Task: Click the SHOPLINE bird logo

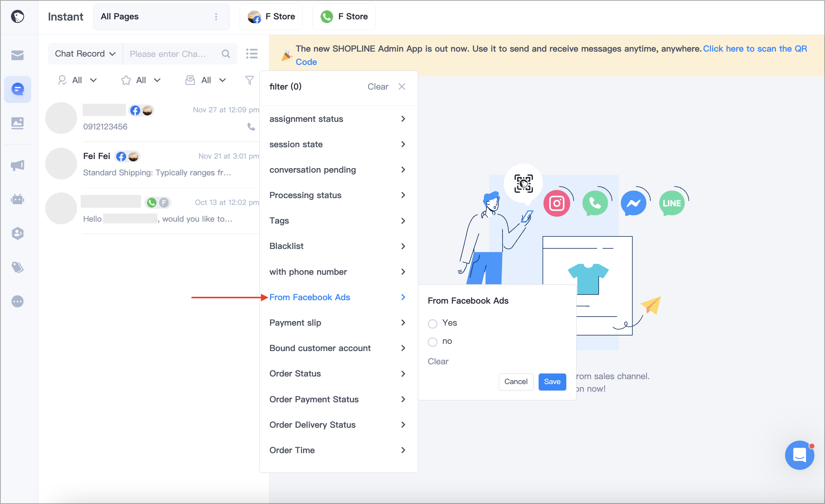Action: (17, 16)
